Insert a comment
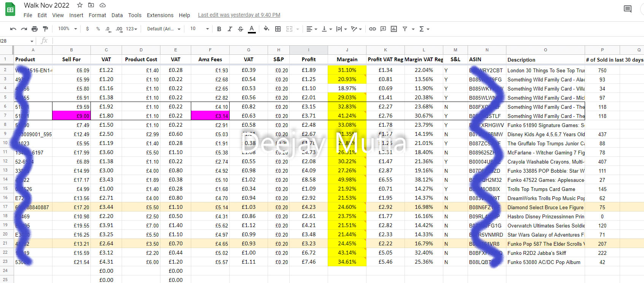644x283 pixels. pyautogui.click(x=383, y=29)
